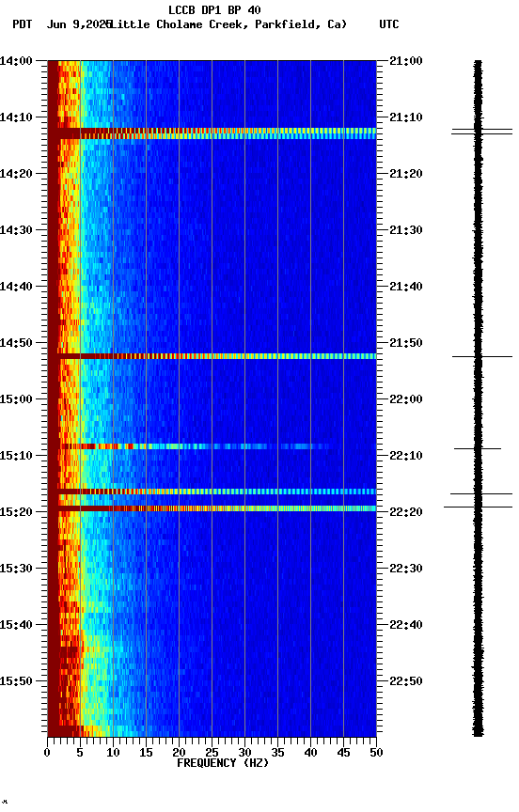Viewport: 519px width, 812px height.
Task: Click the 'FREQUENCY (HZ)' axis title
Action: (x=223, y=764)
